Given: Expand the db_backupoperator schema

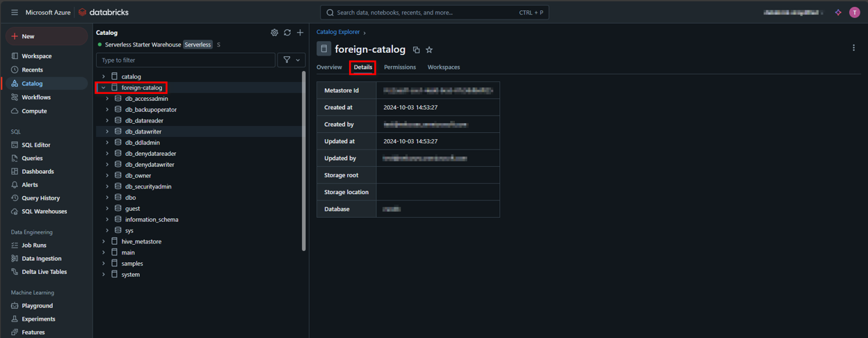Looking at the screenshot, I should pyautogui.click(x=107, y=110).
